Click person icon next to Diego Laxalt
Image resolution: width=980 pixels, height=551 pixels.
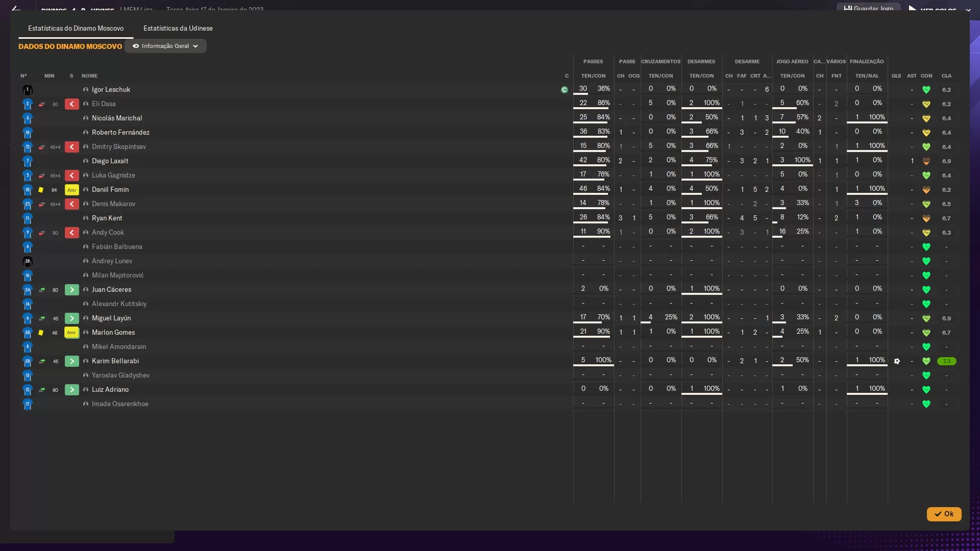point(86,161)
